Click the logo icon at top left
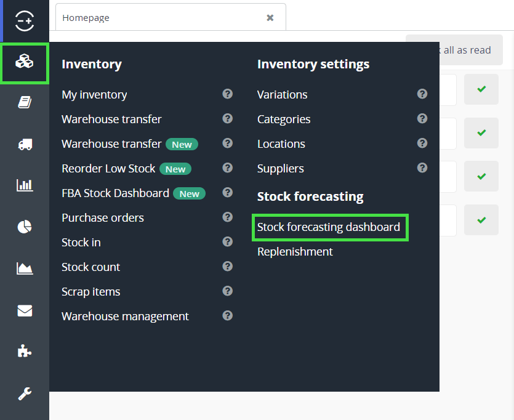Viewport: 514px width, 420px height. 25,20
